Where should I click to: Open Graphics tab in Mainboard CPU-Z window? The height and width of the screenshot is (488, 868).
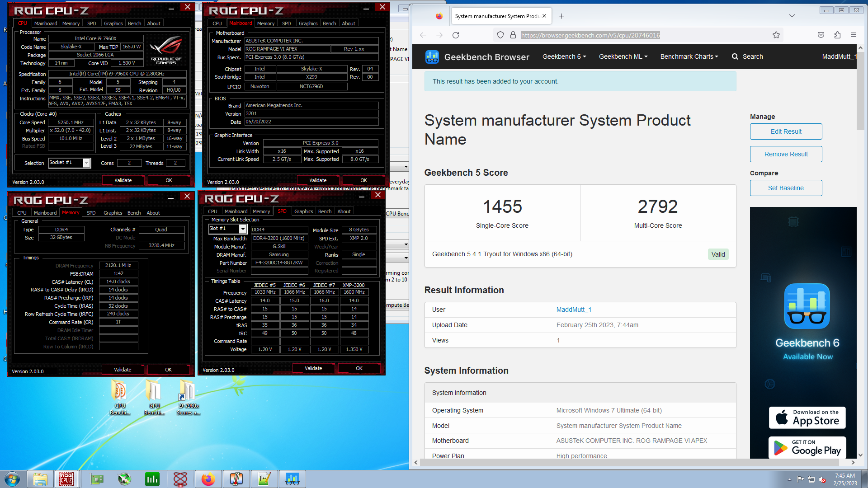[308, 23]
